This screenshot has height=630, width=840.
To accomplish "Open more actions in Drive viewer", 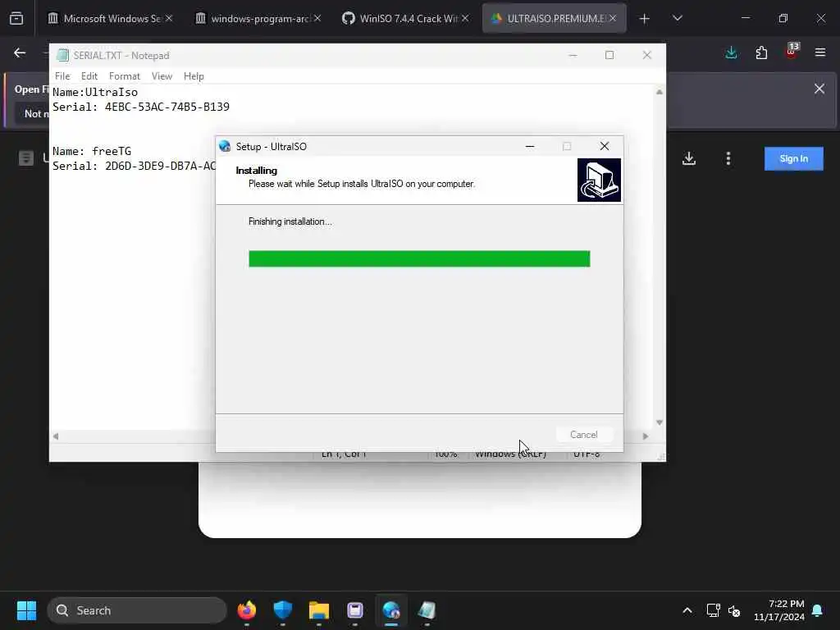I will [728, 158].
